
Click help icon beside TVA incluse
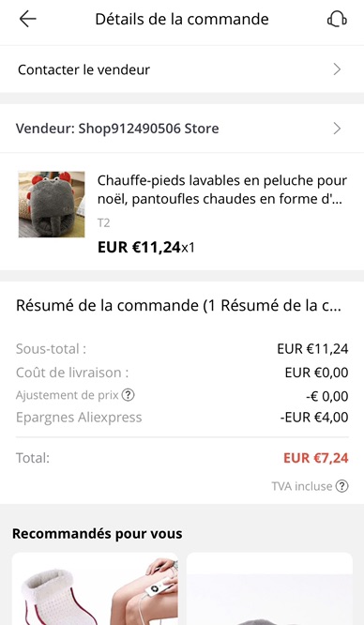pyautogui.click(x=341, y=486)
